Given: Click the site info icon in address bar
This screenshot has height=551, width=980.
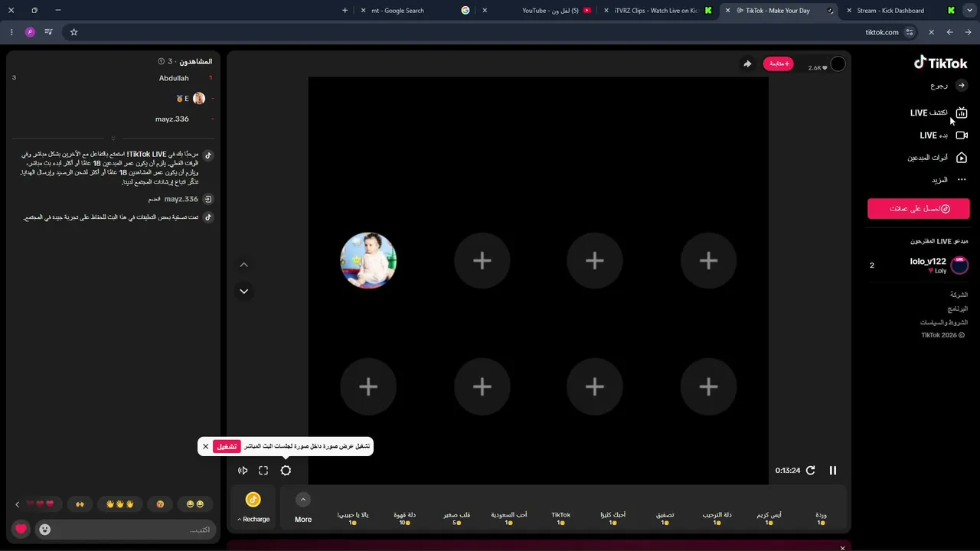Looking at the screenshot, I should pos(910,32).
